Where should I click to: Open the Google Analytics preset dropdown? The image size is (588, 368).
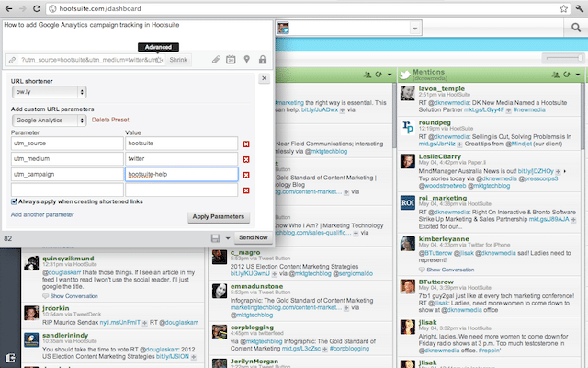[x=49, y=121]
